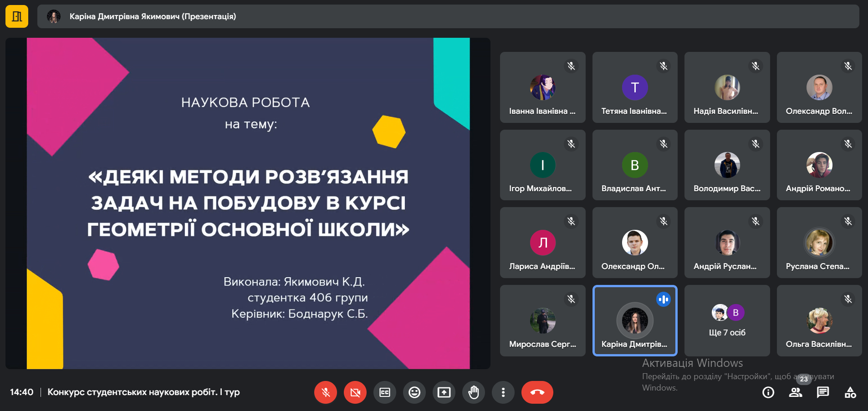The image size is (868, 411).
Task: Click the green letter avatar on Ігор Михайлов... tile
Action: (x=542, y=165)
